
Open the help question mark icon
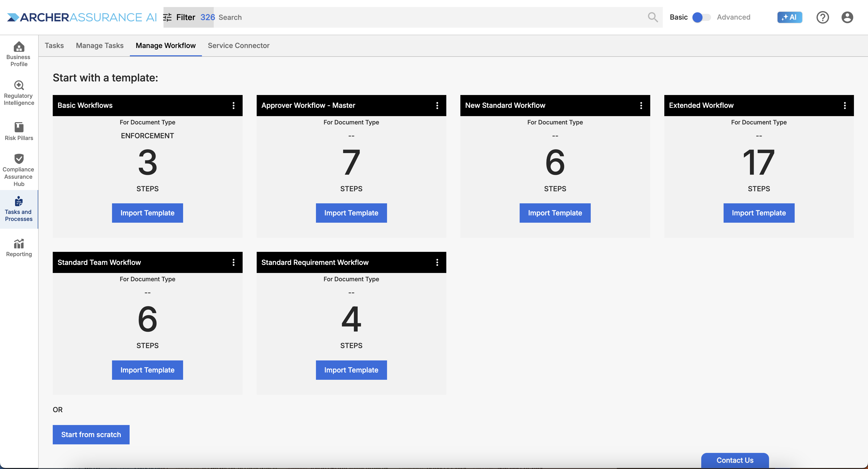tap(823, 17)
